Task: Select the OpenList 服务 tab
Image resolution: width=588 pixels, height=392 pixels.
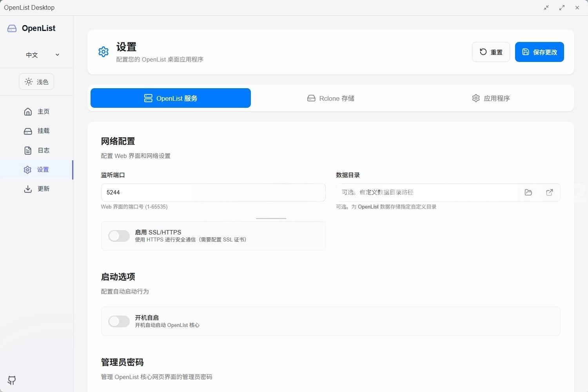Action: 170,98
